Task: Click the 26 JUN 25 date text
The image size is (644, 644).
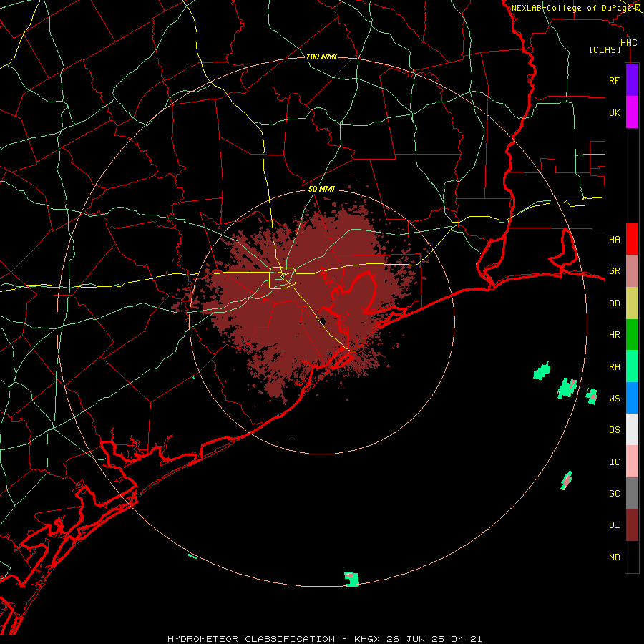Action: [x=416, y=639]
